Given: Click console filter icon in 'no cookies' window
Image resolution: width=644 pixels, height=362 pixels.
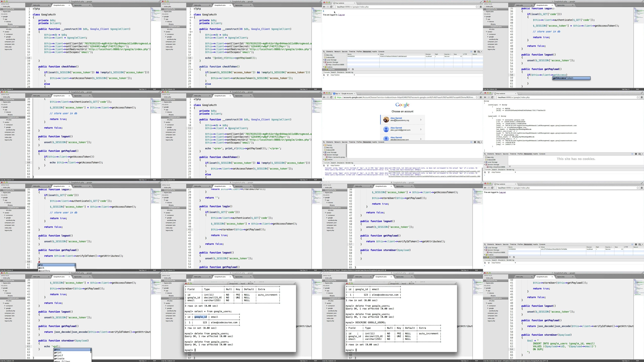Looking at the screenshot, I should pos(489,172).
